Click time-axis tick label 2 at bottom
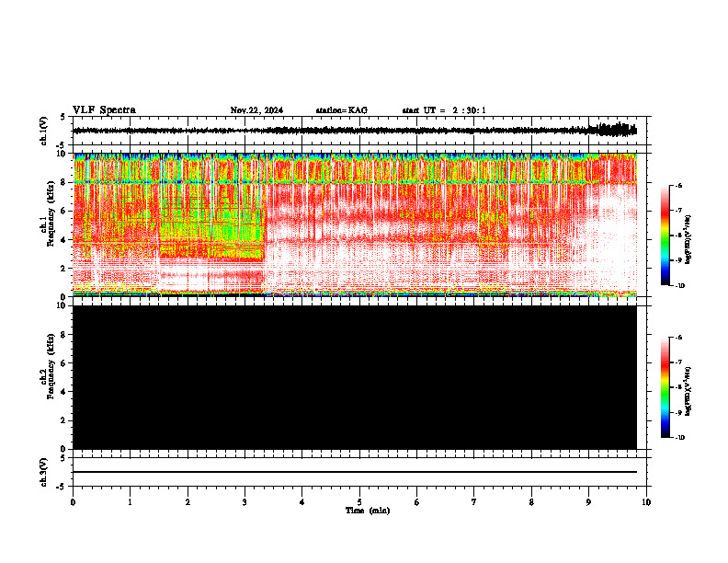 coord(188,502)
